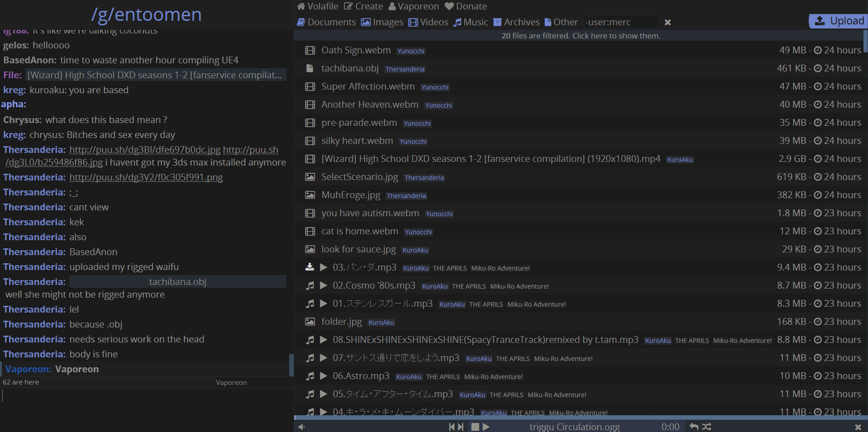Click the chat scrollbar thumb
The image size is (868, 432).
pyautogui.click(x=291, y=365)
